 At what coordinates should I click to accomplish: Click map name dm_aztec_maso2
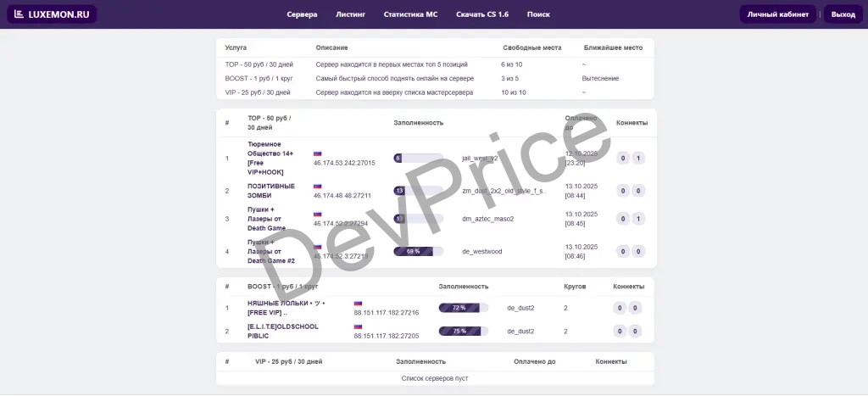pyautogui.click(x=487, y=219)
